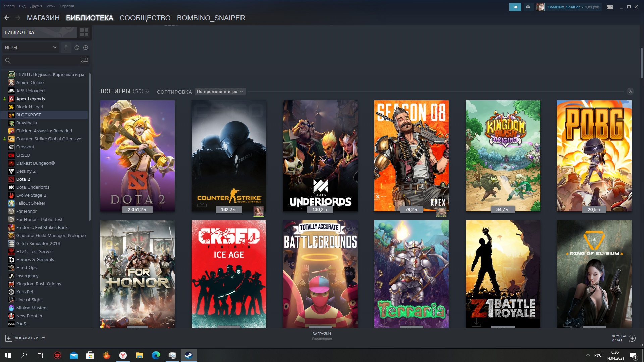Open Z1 Battle Royale cover

[x=503, y=274]
